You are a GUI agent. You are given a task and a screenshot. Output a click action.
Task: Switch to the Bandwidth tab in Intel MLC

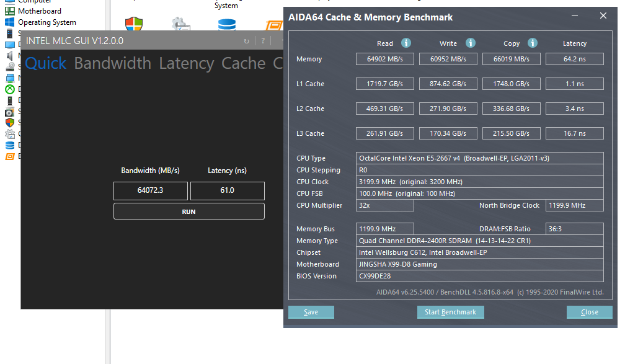tap(113, 63)
